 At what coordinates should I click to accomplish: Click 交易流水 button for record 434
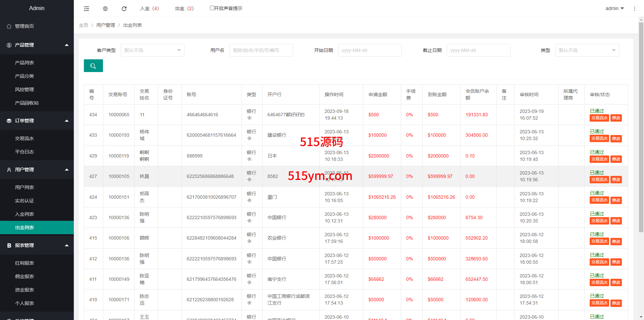(x=599, y=118)
